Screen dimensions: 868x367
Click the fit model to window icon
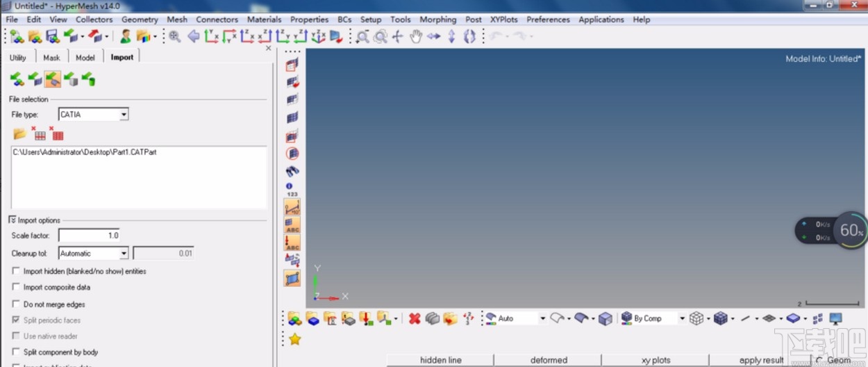[x=175, y=36]
